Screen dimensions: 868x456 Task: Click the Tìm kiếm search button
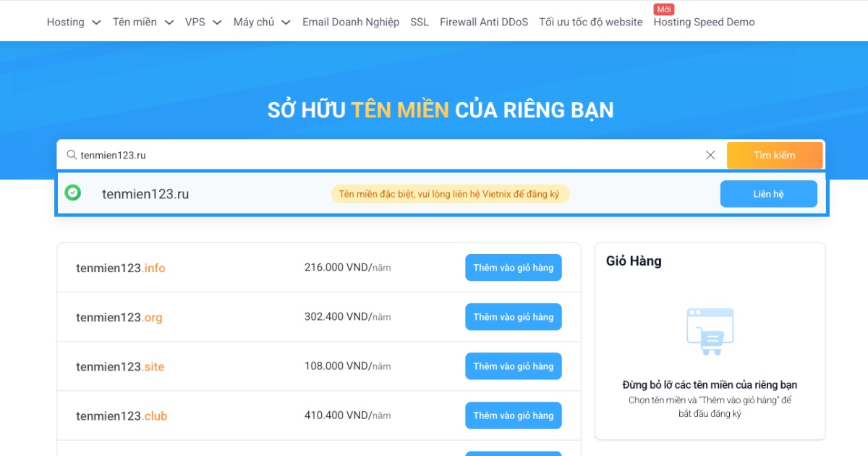tap(775, 154)
